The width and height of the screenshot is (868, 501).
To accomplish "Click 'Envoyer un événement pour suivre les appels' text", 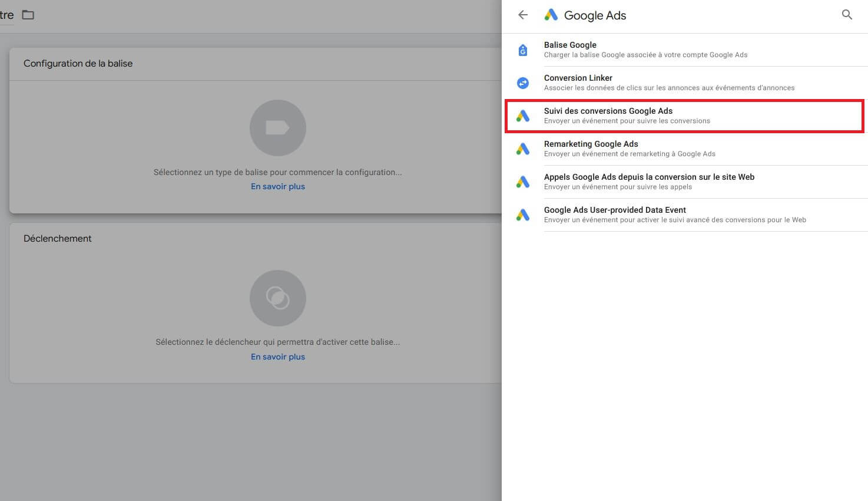I will pyautogui.click(x=618, y=187).
